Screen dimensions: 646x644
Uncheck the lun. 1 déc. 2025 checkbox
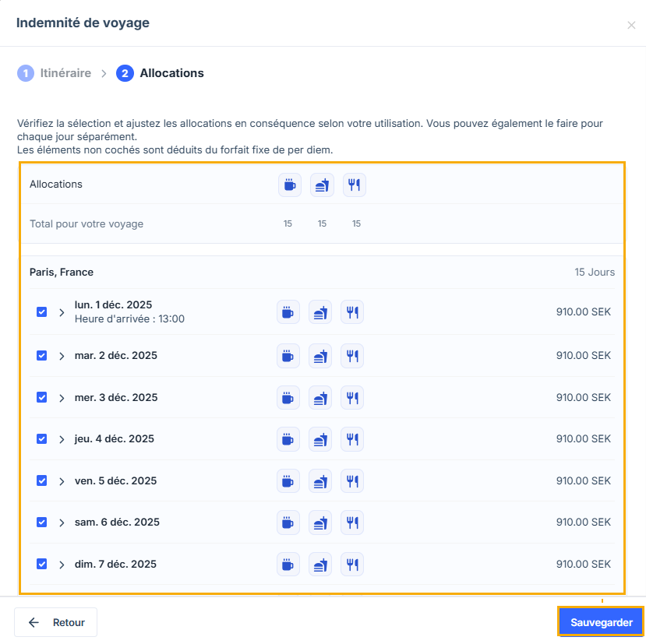(42, 312)
